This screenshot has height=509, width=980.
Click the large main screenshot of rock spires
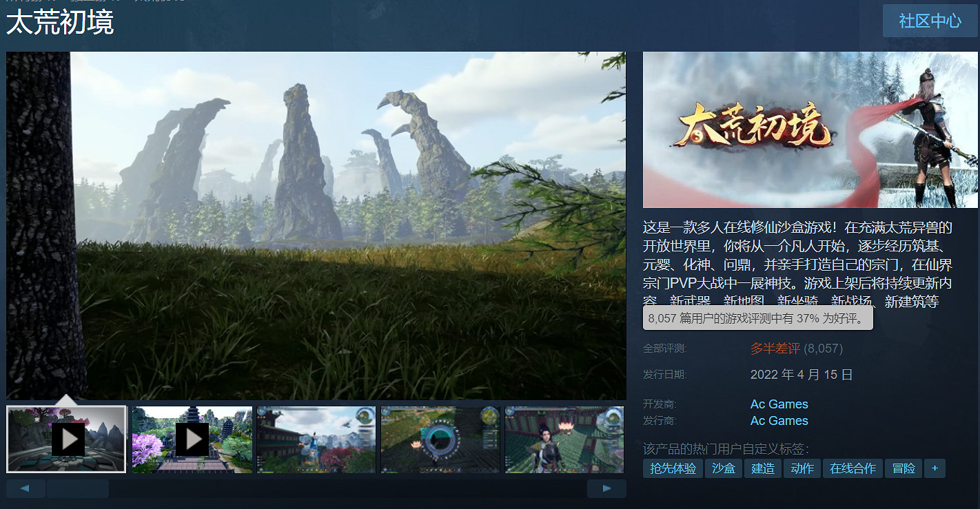pyautogui.click(x=316, y=225)
